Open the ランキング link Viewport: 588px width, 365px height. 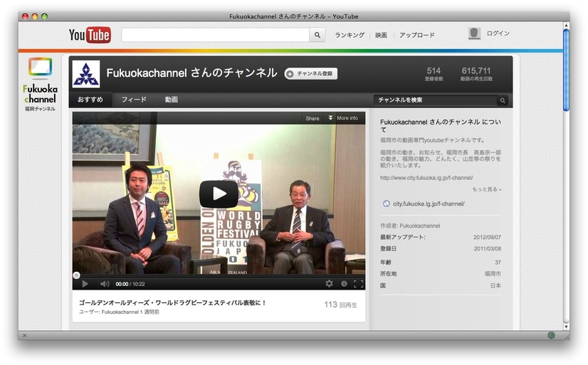(350, 35)
